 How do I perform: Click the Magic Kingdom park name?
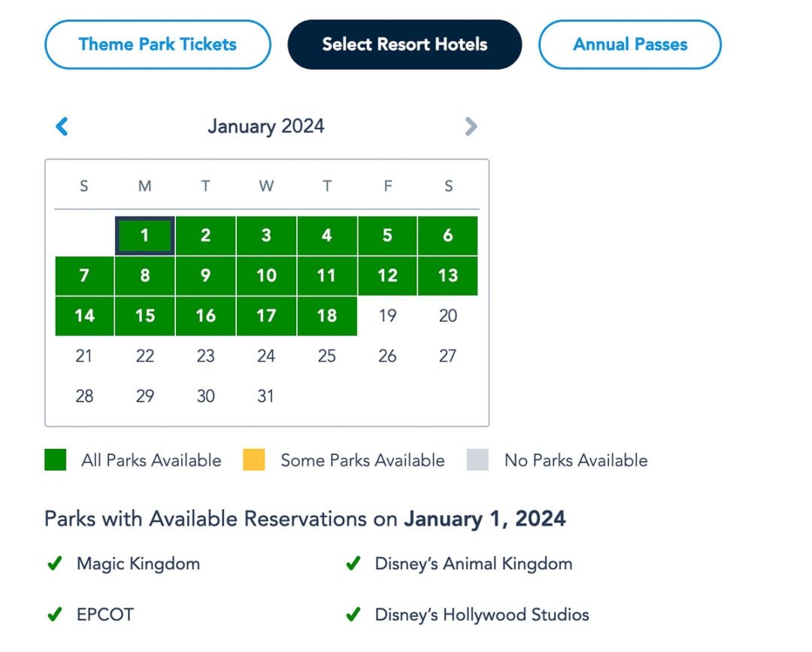[x=138, y=563]
